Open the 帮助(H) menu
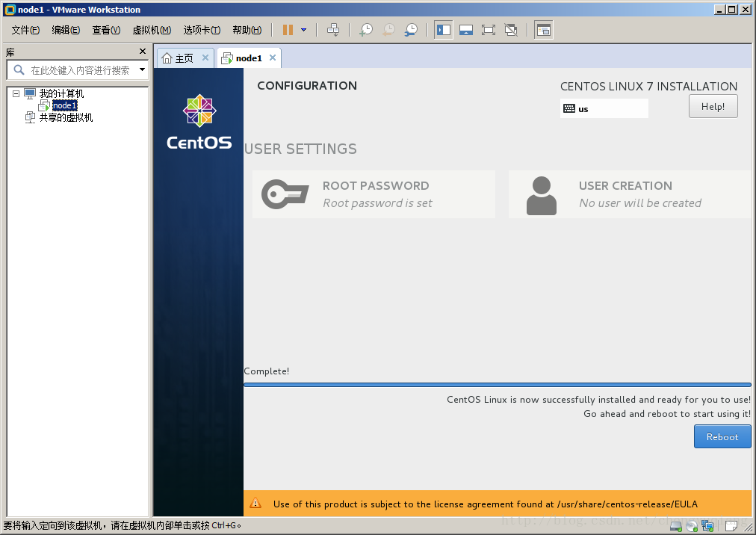 (x=247, y=30)
